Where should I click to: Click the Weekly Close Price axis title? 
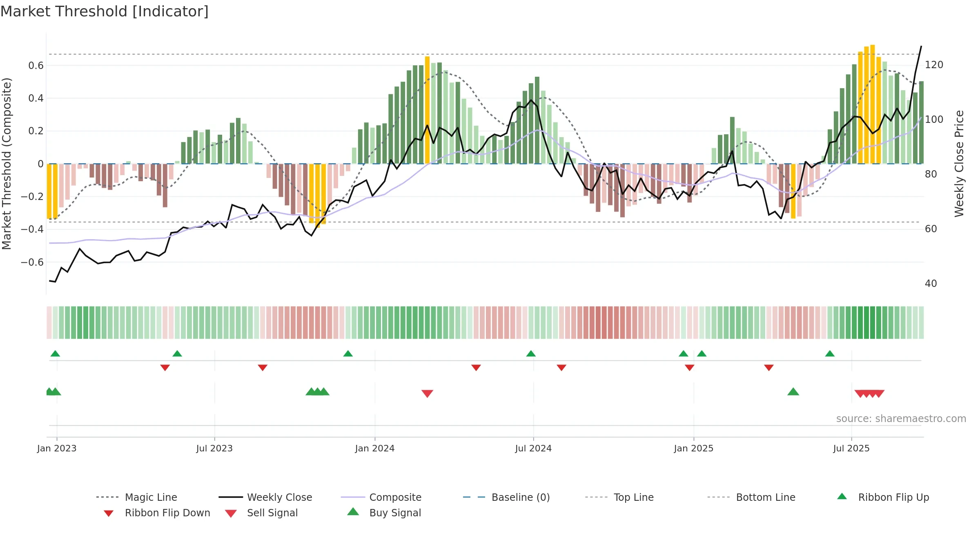pos(959,163)
